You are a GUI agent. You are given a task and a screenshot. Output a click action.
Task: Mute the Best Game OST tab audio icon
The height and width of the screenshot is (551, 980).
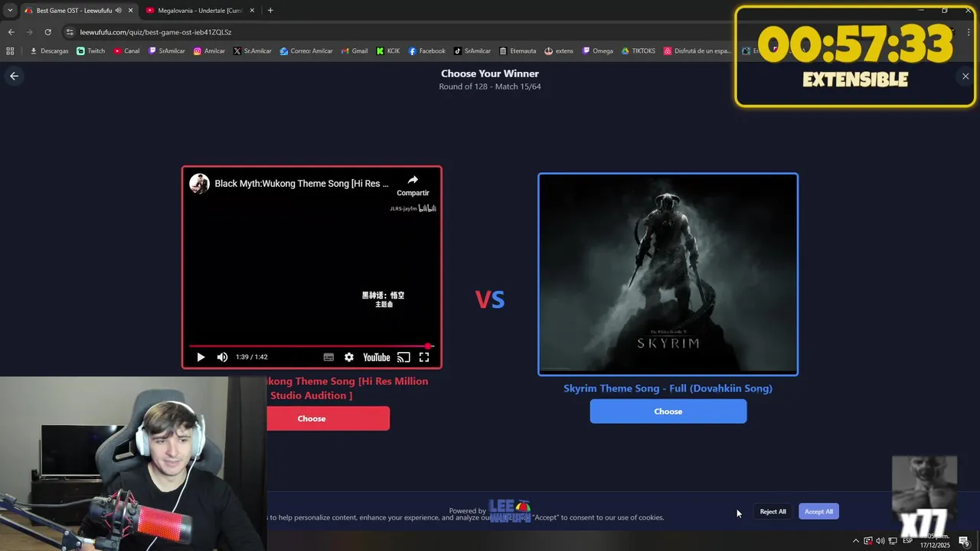point(119,11)
